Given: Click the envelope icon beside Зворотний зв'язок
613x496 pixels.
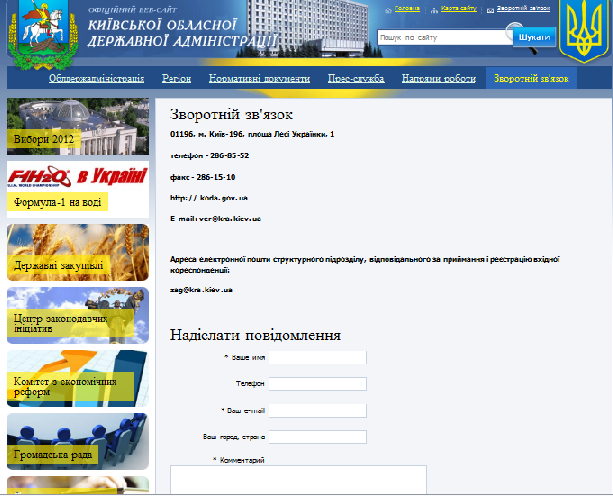Looking at the screenshot, I should (488, 9).
